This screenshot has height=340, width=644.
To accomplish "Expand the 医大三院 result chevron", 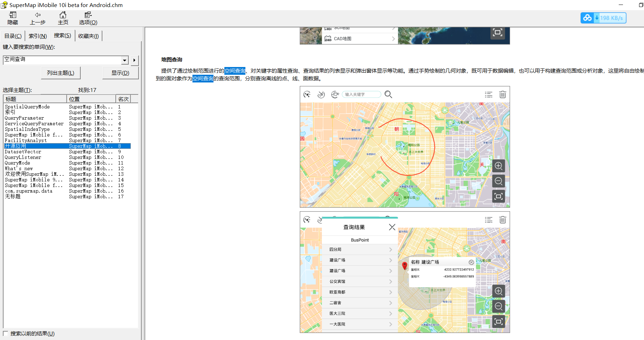I will (391, 313).
